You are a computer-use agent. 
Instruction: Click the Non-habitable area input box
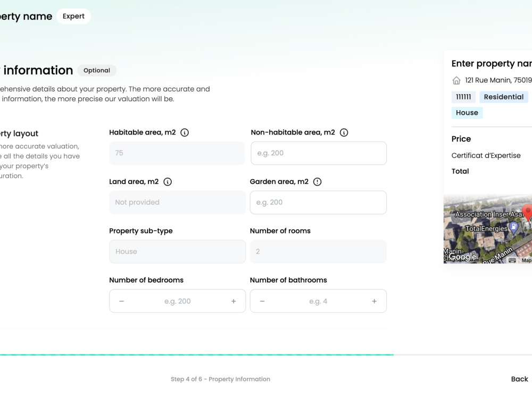pos(318,153)
